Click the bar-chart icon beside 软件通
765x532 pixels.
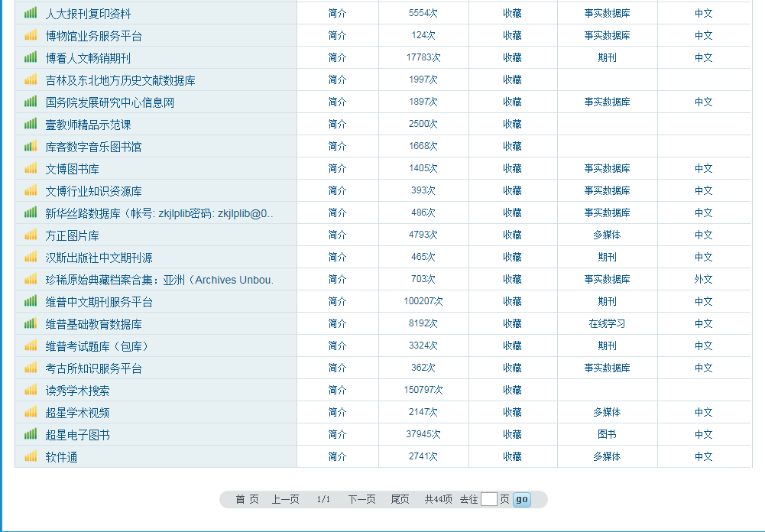coord(31,456)
